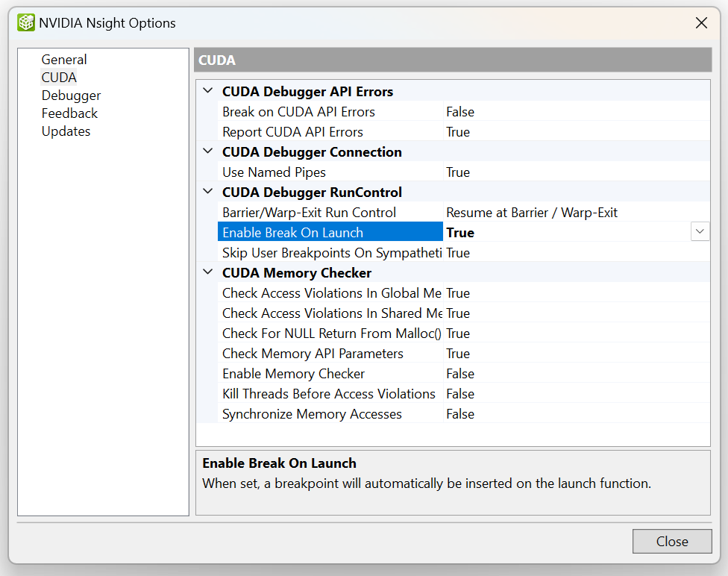
Task: Select the Debugger category
Action: pyautogui.click(x=71, y=95)
